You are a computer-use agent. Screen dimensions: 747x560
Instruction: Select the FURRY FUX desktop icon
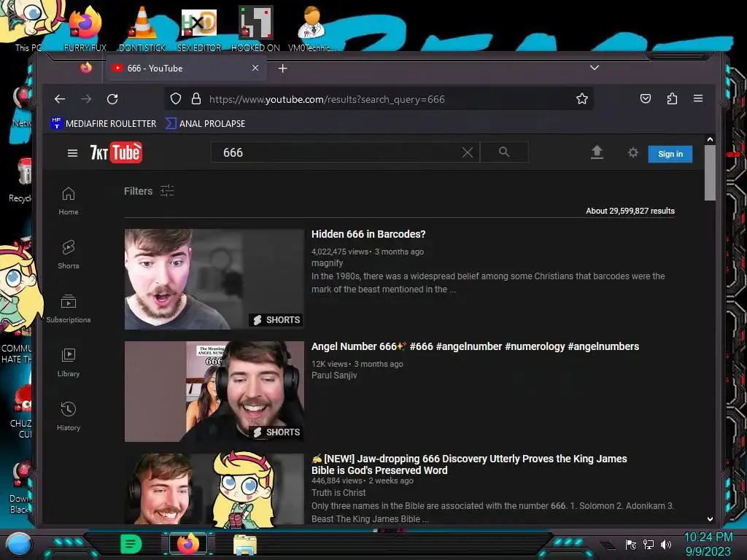coord(85,28)
